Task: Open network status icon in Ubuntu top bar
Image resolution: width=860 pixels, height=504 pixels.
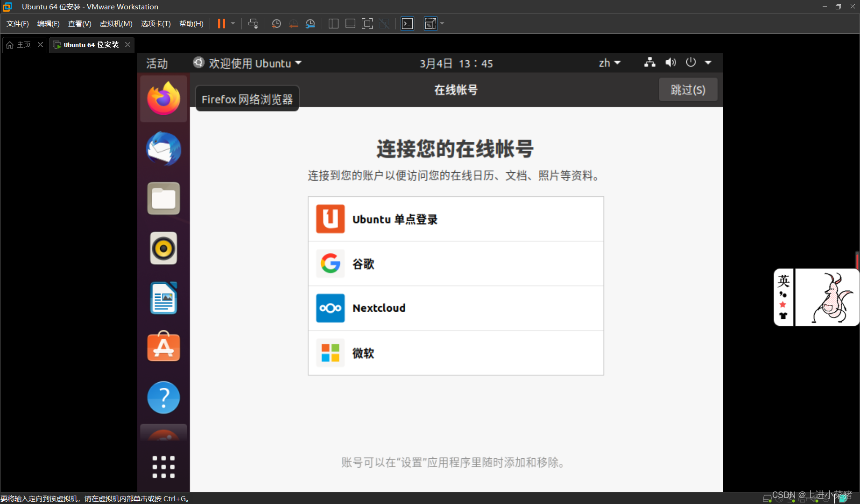Action: [649, 63]
